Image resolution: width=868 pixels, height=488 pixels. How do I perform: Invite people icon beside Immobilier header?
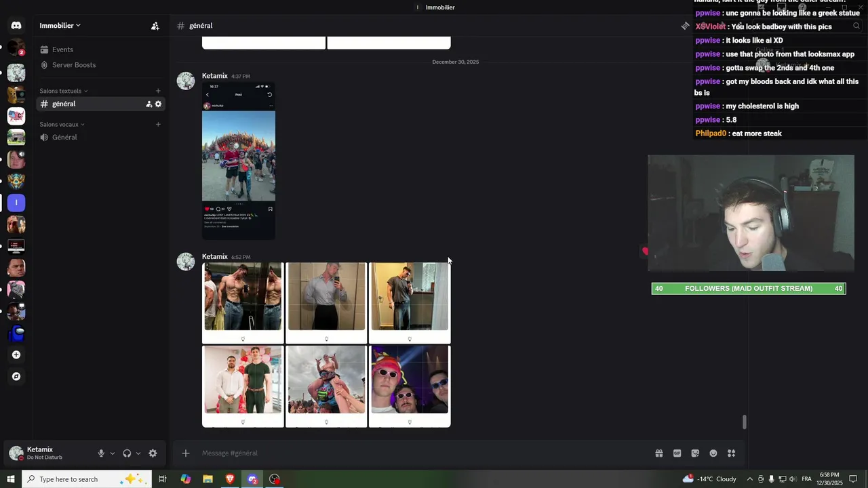click(x=155, y=26)
